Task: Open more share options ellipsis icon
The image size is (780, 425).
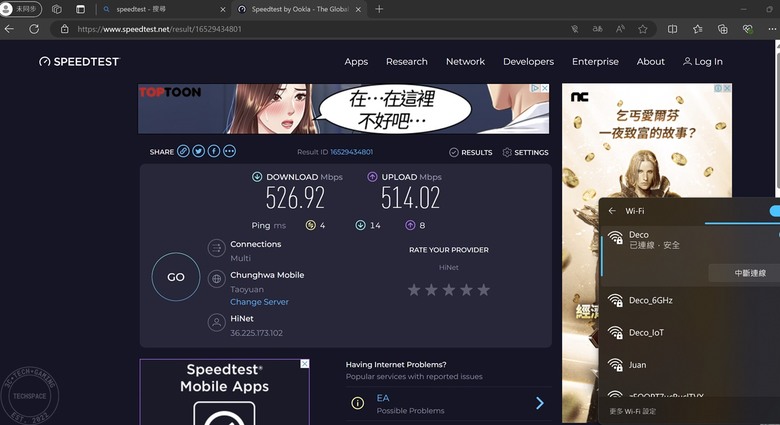Action: 229,151
